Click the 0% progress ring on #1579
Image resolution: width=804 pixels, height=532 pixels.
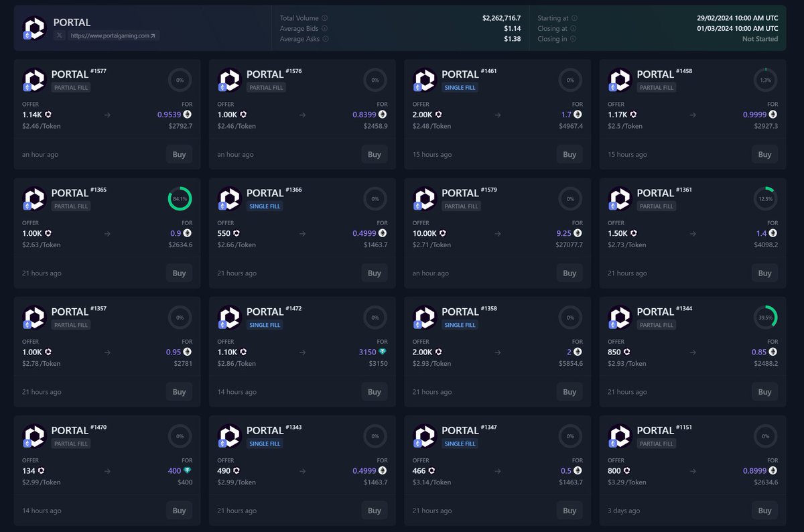570,198
